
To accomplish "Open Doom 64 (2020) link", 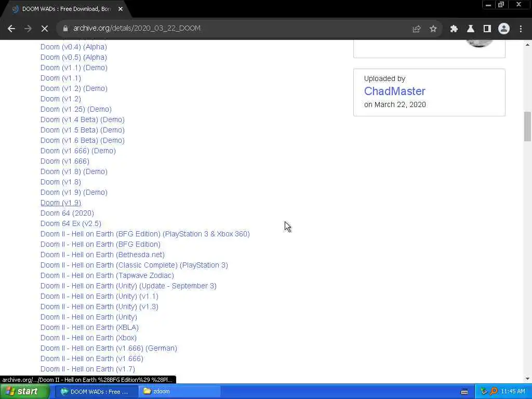I will (x=67, y=213).
